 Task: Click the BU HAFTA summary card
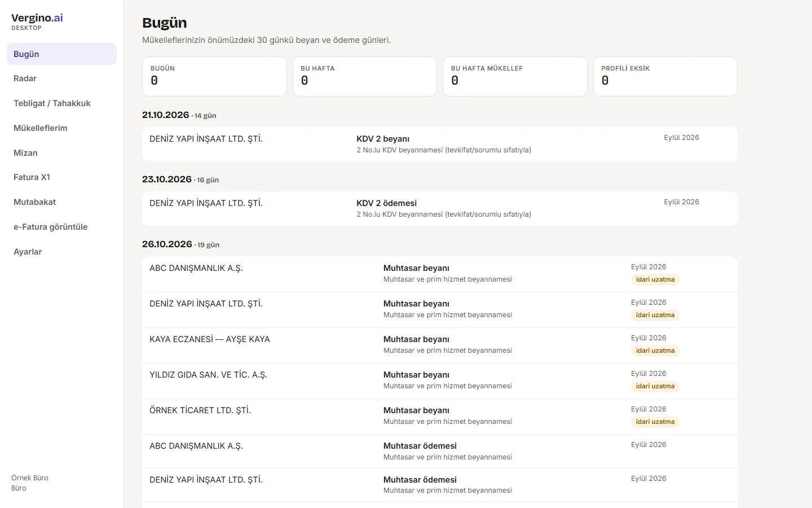click(x=365, y=76)
